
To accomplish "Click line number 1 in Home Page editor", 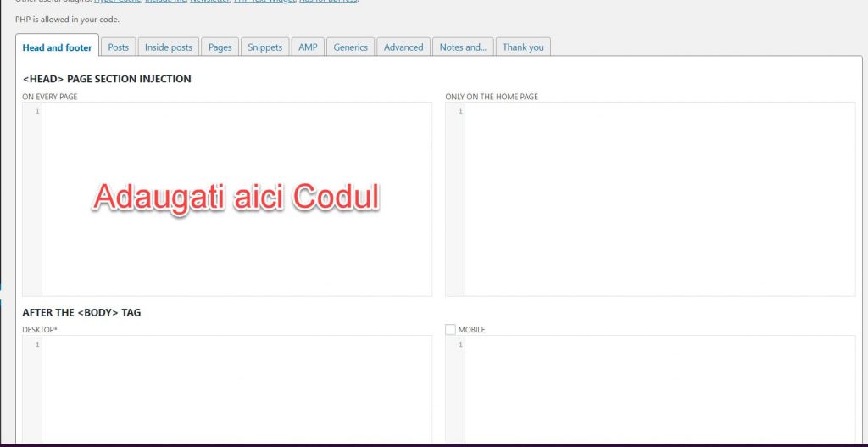I will click(459, 111).
